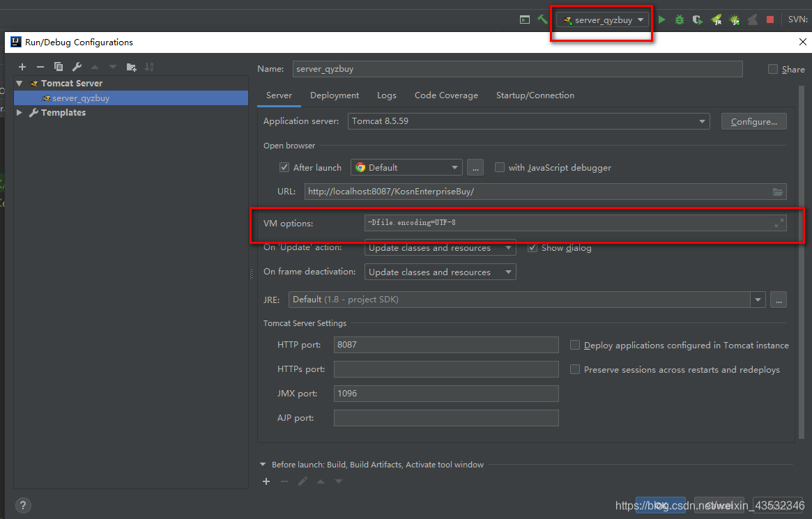This screenshot has height=519, width=812.
Task: Open the On frame deactivation dropdown
Action: tap(441, 272)
